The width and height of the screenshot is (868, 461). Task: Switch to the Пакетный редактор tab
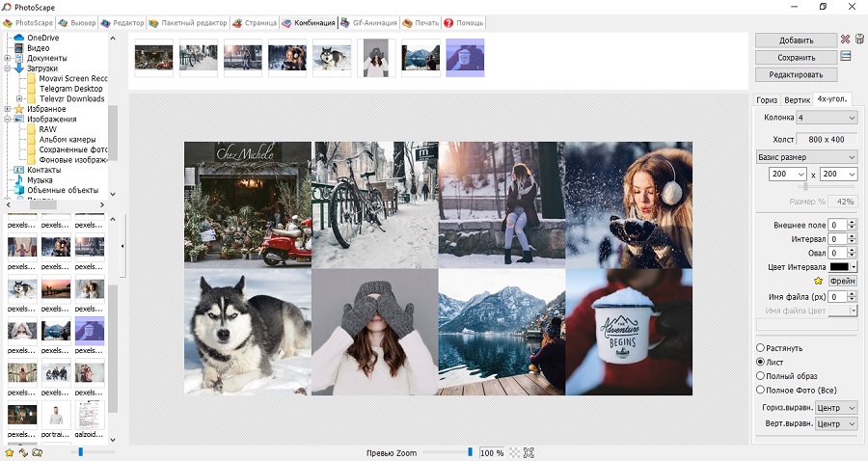pos(188,23)
